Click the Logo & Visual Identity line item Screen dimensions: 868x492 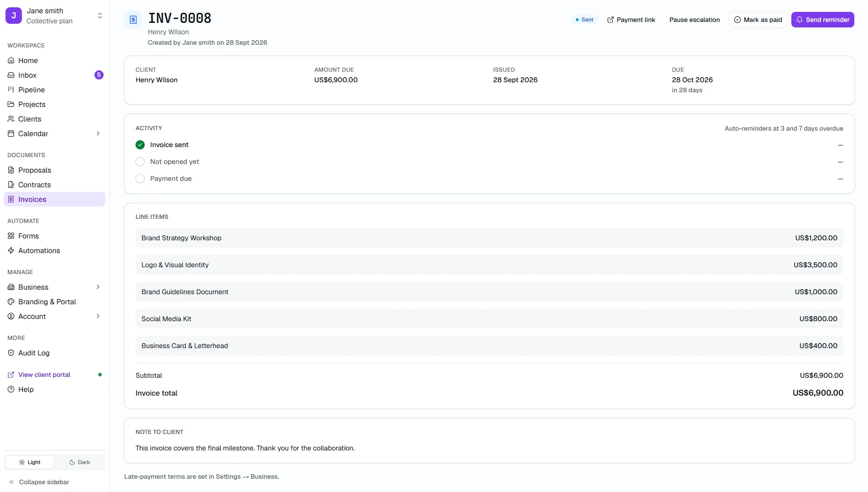click(489, 265)
